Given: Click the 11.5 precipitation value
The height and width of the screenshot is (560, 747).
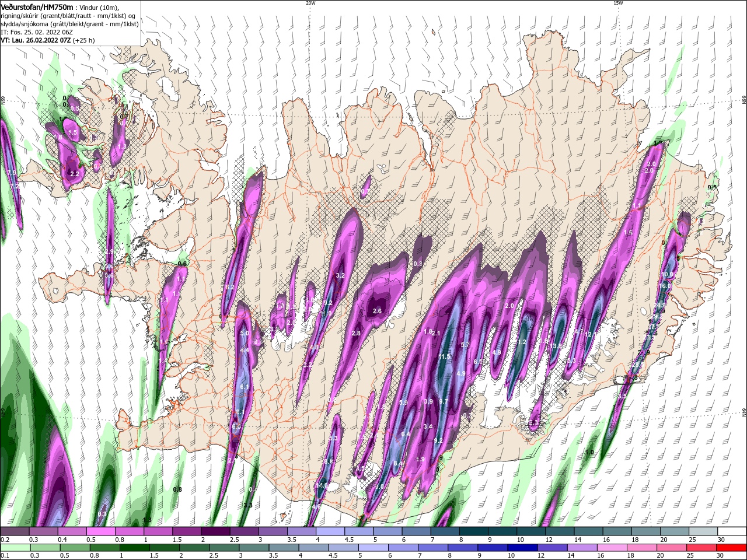Looking at the screenshot, I should click(x=445, y=357).
